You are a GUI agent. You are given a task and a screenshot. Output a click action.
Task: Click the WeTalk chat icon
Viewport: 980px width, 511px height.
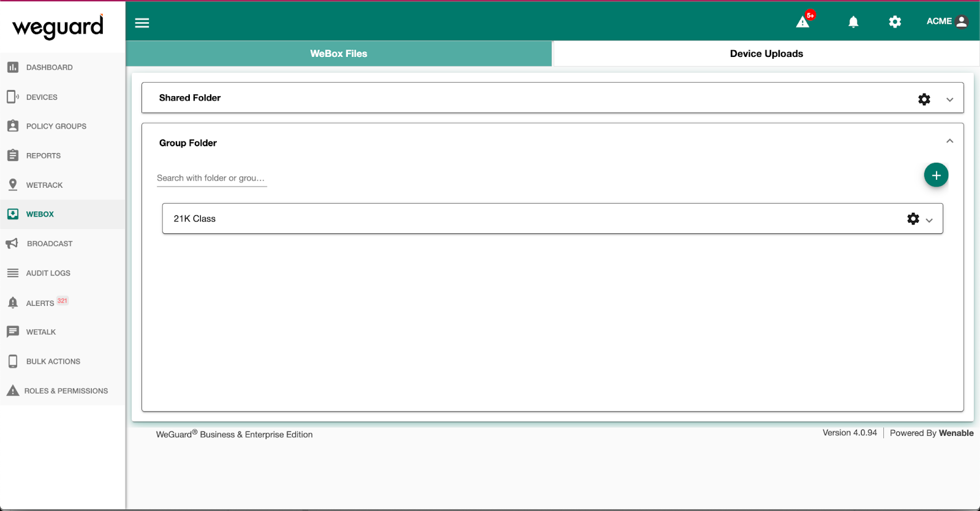click(13, 332)
